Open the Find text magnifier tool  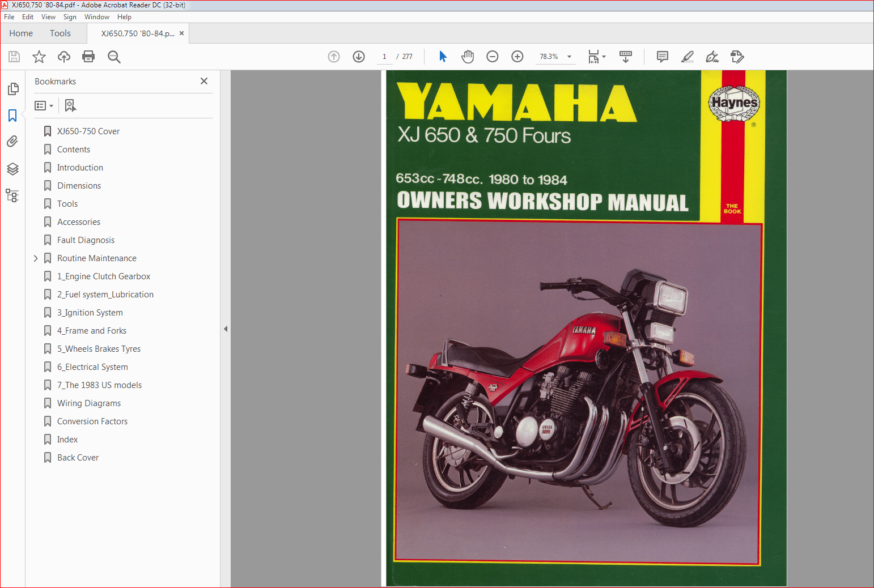(x=114, y=57)
